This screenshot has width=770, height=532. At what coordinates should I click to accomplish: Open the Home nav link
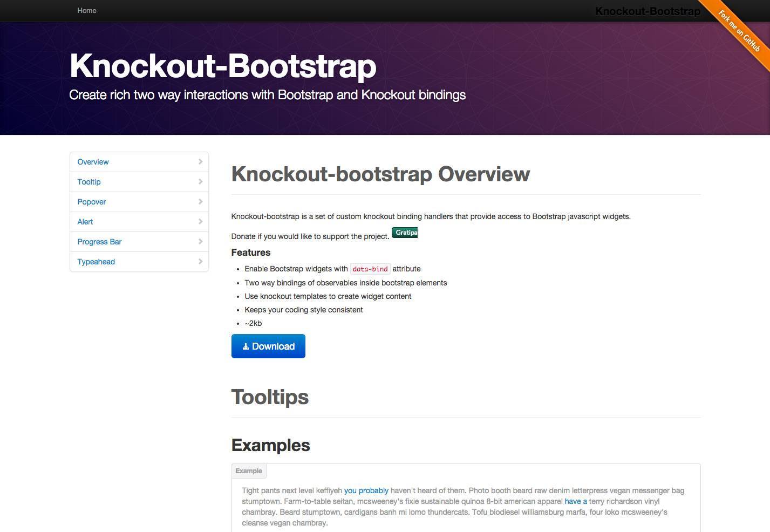tap(87, 10)
